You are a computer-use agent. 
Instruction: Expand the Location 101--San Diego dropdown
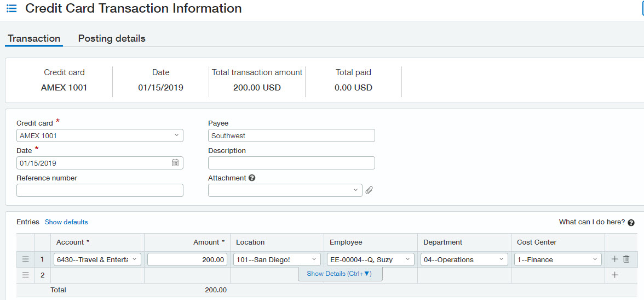pos(314,259)
